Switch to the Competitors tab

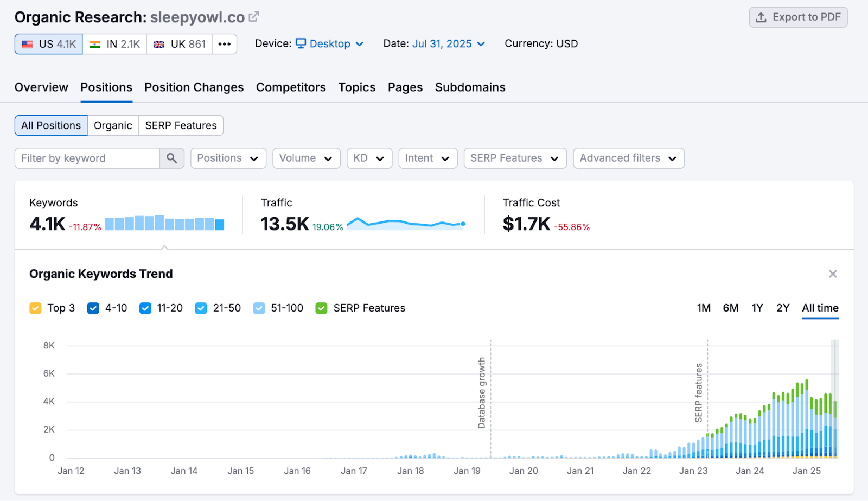pyautogui.click(x=291, y=87)
